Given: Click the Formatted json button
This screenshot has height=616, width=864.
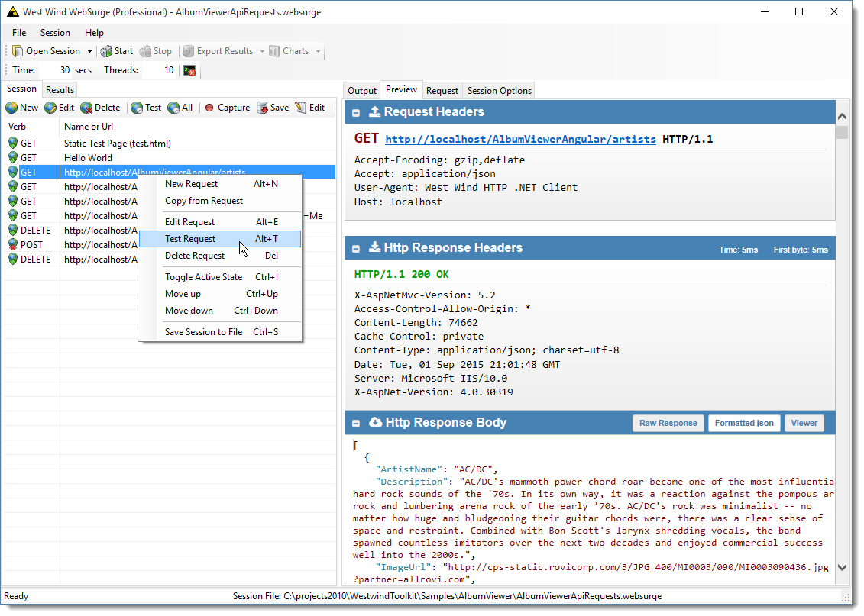Looking at the screenshot, I should (x=744, y=424).
